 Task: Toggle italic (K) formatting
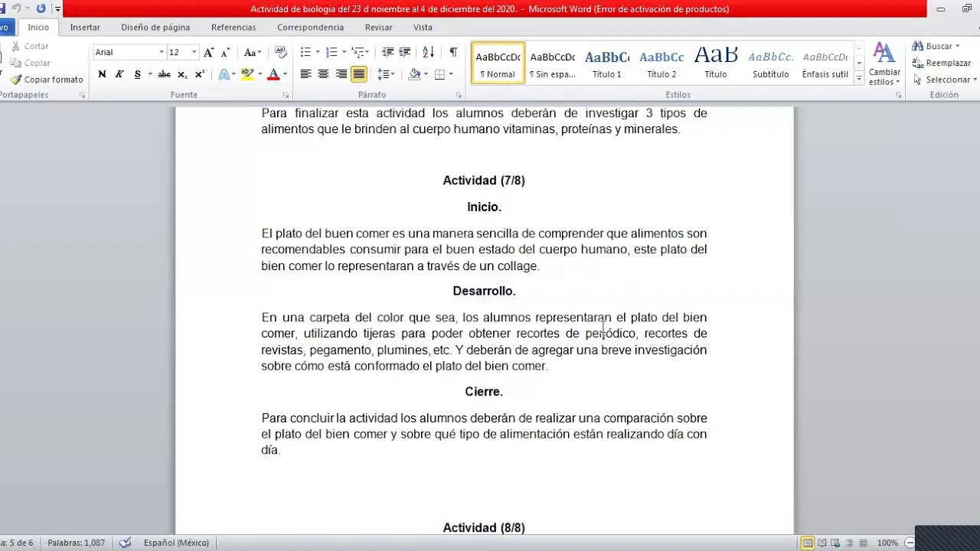(119, 74)
